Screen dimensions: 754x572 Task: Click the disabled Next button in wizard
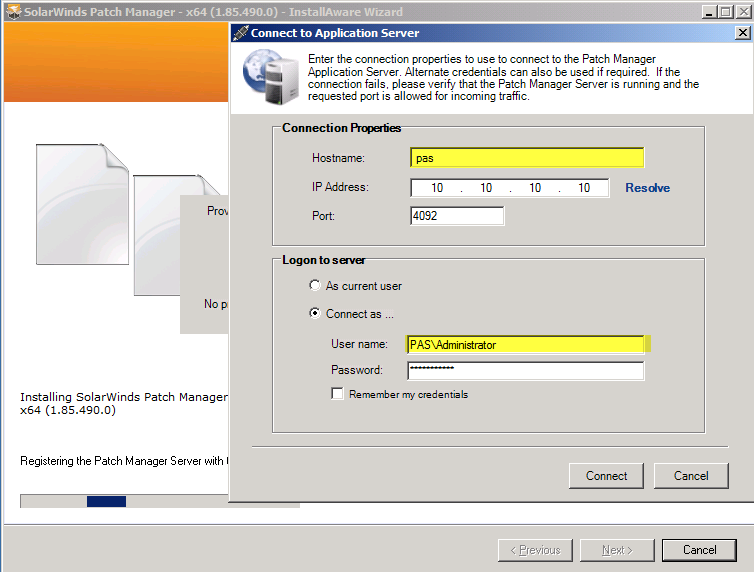pos(617,550)
